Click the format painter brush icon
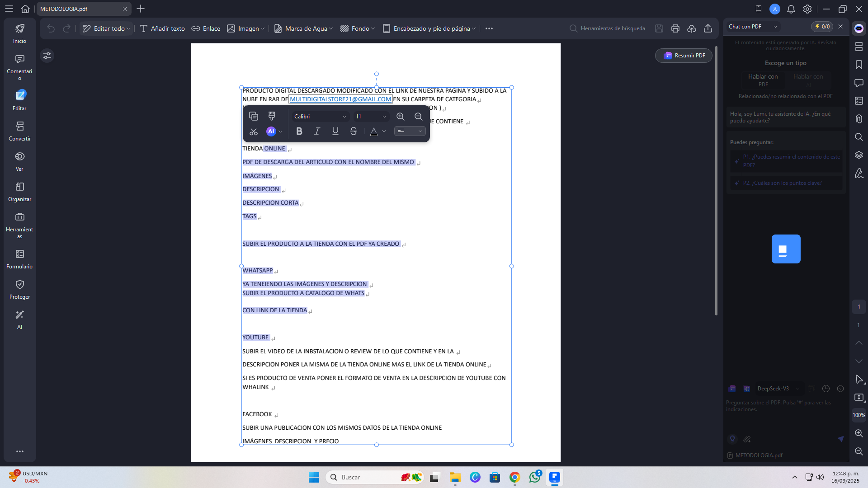This screenshot has width=868, height=488. (x=272, y=116)
